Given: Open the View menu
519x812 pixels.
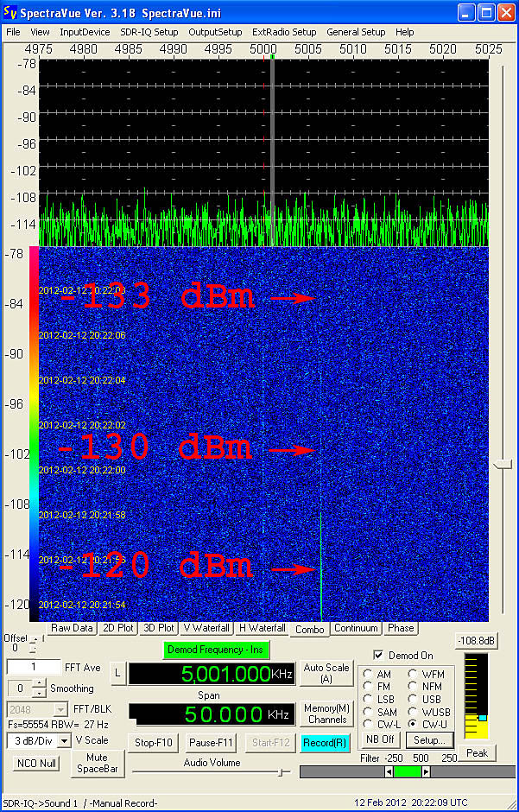Looking at the screenshot, I should pos(40,32).
